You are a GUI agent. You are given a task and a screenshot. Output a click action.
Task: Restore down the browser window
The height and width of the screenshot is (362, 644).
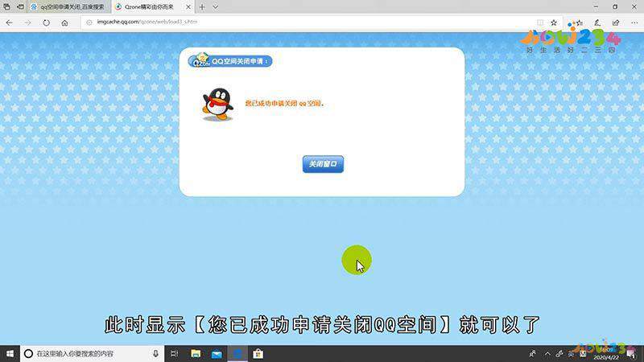pyautogui.click(x=615, y=7)
